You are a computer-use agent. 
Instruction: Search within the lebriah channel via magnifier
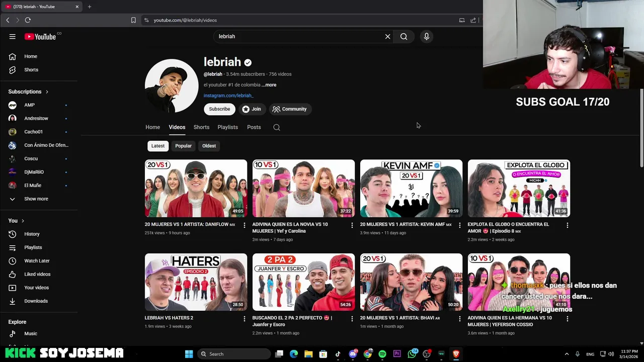[277, 127]
